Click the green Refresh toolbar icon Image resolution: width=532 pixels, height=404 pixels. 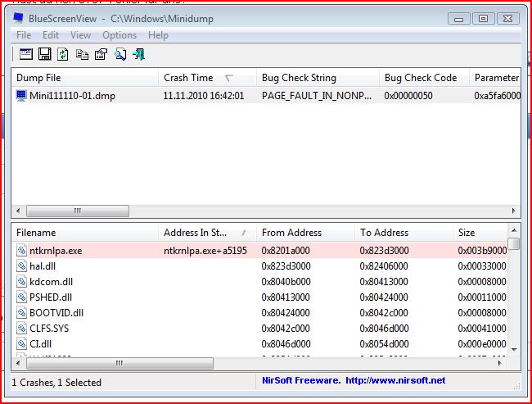[x=63, y=54]
